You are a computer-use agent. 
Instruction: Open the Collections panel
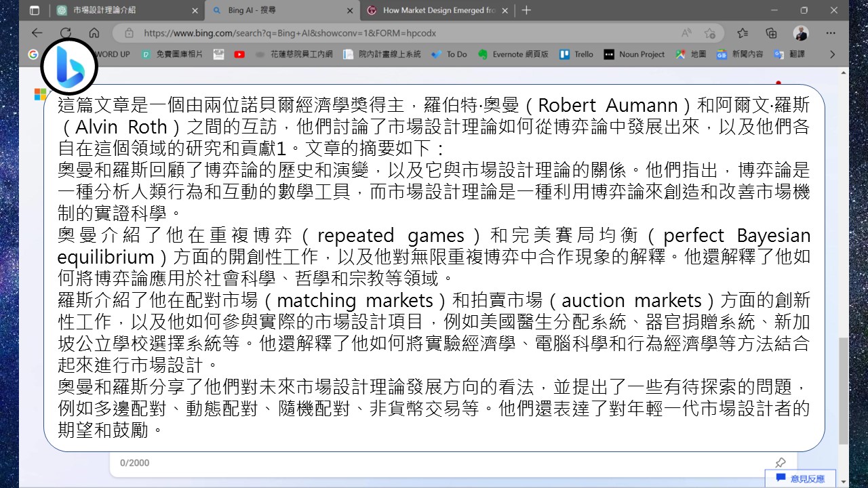click(x=771, y=33)
